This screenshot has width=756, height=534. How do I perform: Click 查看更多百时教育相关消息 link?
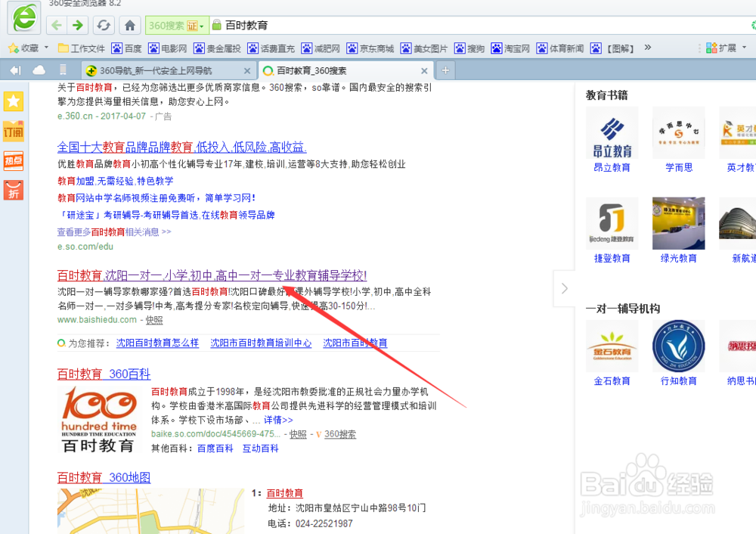(x=114, y=232)
